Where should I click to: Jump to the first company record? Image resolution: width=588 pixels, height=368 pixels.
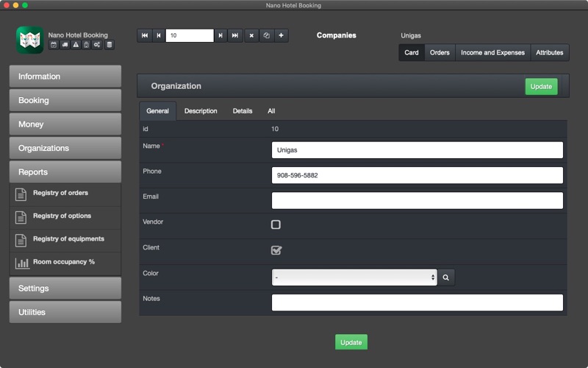tap(144, 35)
